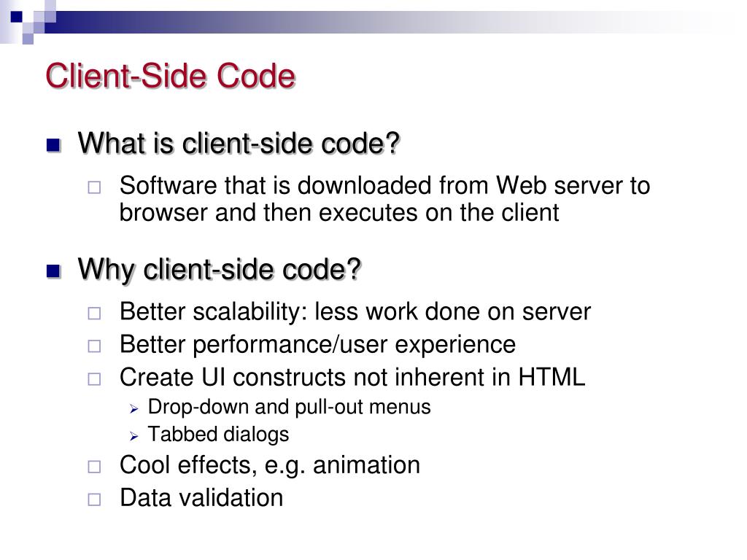Screen dimensions: 747x560
Task: Click the hollow box bullet beside "Better scalability"
Action: coord(94,314)
